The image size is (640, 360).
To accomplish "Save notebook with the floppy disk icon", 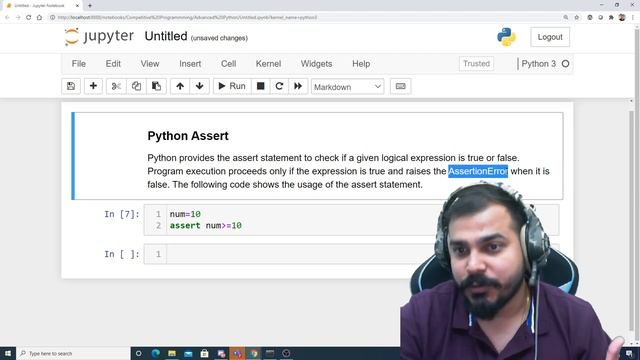I will point(71,86).
